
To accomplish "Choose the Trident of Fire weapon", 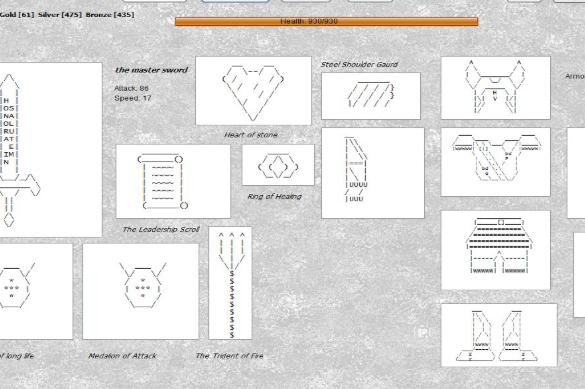I will [x=230, y=283].
